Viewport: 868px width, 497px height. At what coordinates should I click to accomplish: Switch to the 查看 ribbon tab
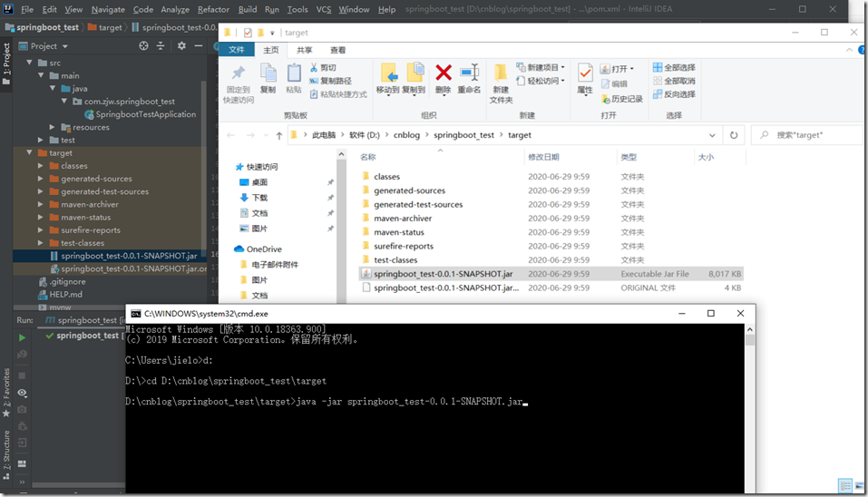point(337,50)
